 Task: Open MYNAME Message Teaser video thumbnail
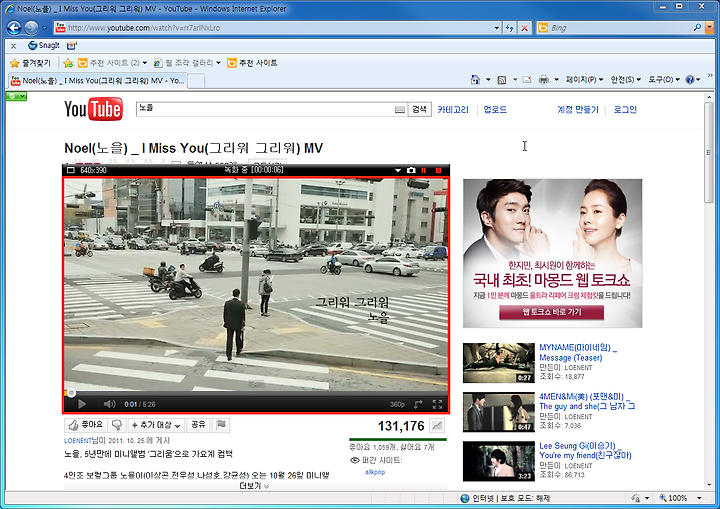pyautogui.click(x=499, y=363)
